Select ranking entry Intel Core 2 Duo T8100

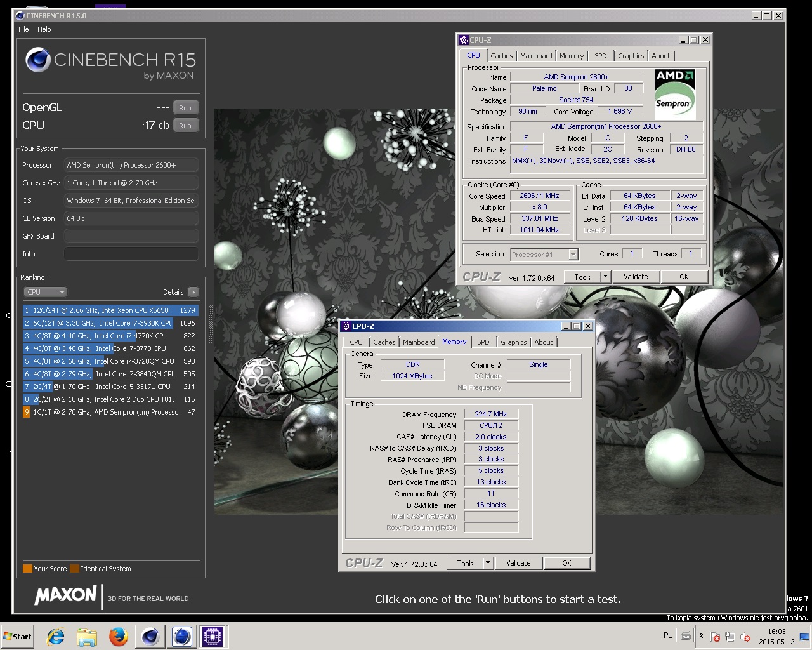(x=110, y=399)
